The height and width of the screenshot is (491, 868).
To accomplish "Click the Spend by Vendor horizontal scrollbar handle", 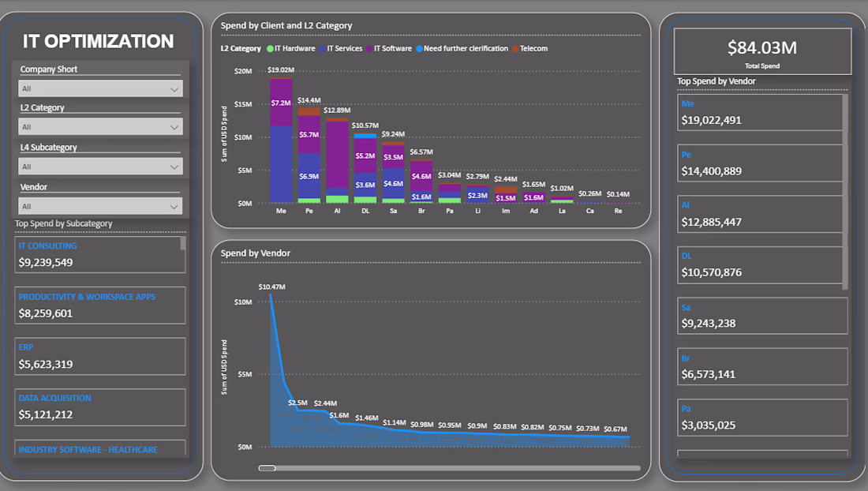I will click(x=268, y=468).
